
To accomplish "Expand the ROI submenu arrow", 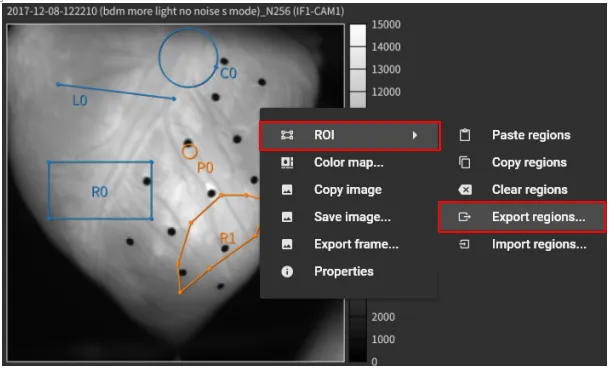I will click(x=415, y=135).
